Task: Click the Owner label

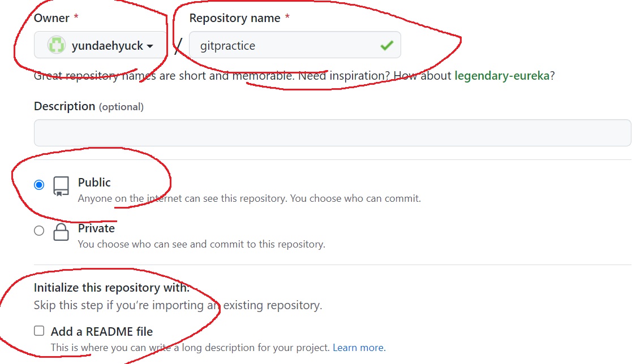Action: click(51, 18)
